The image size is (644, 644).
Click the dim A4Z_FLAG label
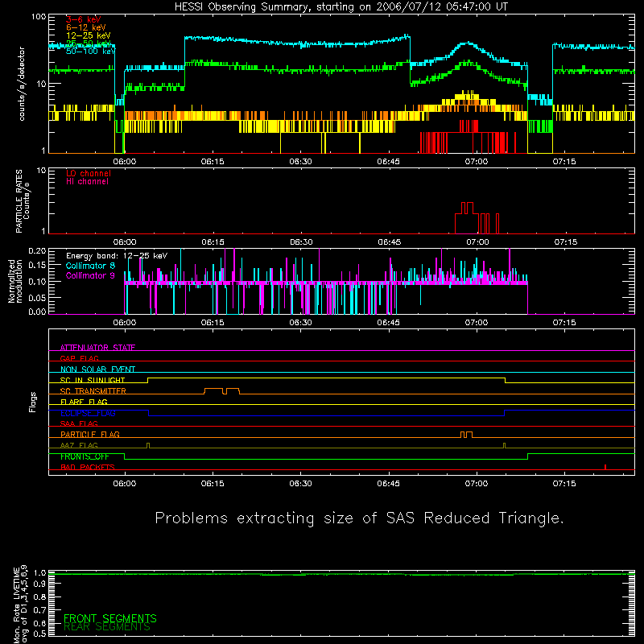pos(79,445)
